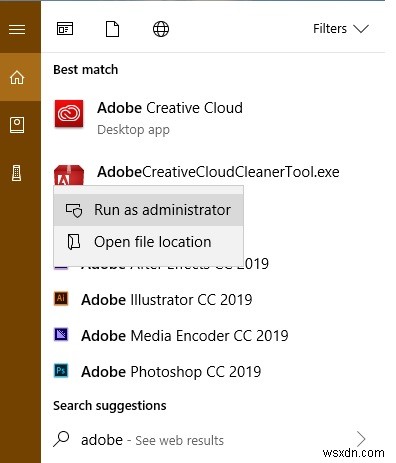
Task: Open Adobe Illustrator CC 2019
Action: pyautogui.click(x=167, y=300)
